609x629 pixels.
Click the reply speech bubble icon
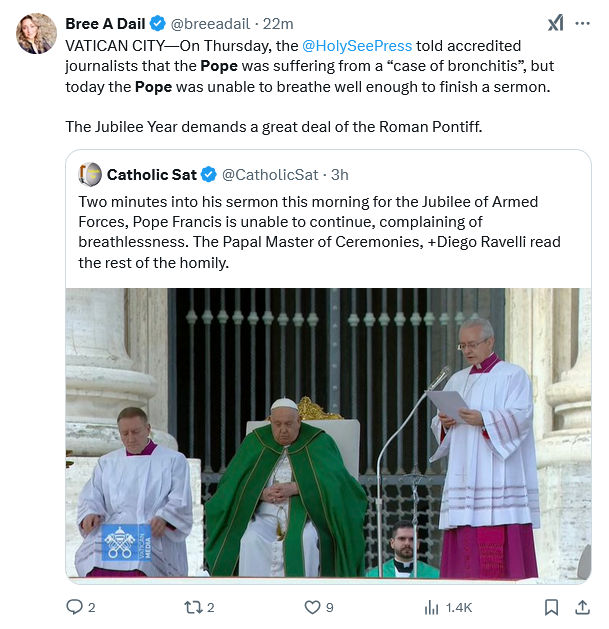tap(74, 606)
